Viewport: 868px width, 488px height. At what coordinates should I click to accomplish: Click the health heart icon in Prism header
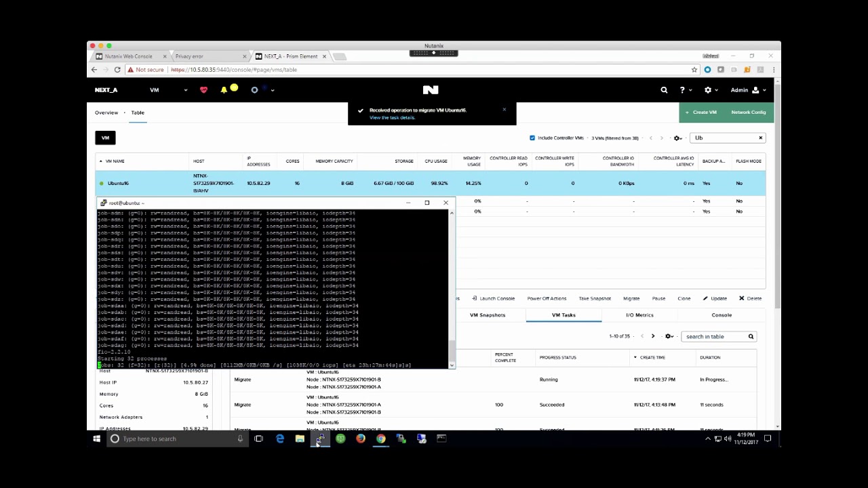(x=203, y=89)
